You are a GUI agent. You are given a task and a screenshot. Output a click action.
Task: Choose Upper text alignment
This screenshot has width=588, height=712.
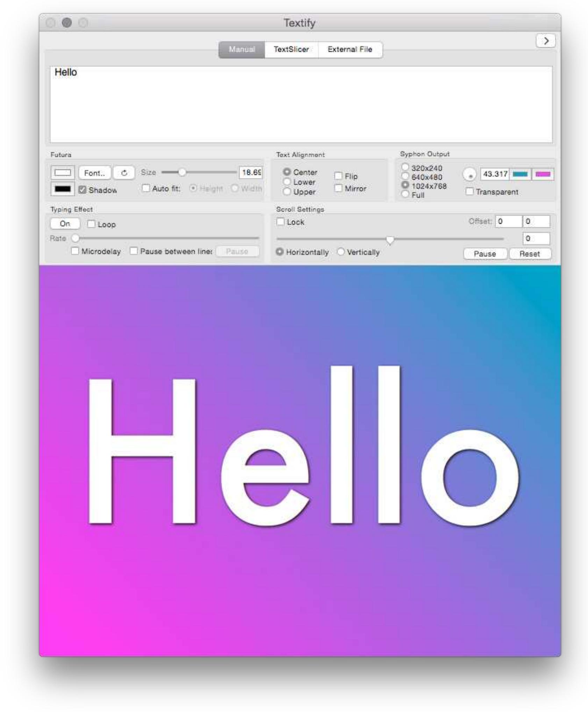pyautogui.click(x=287, y=192)
